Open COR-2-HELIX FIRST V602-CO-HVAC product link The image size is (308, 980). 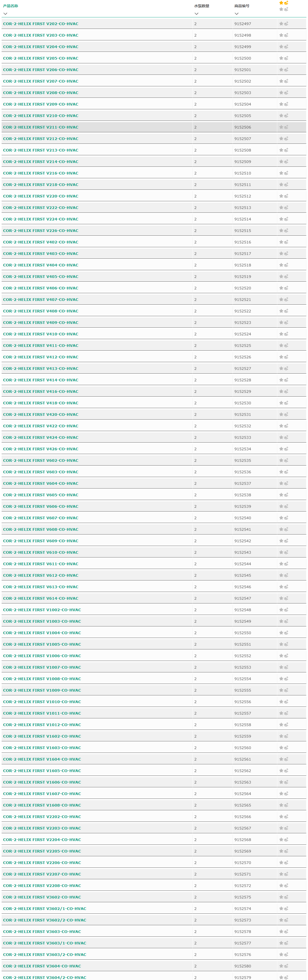pyautogui.click(x=41, y=460)
